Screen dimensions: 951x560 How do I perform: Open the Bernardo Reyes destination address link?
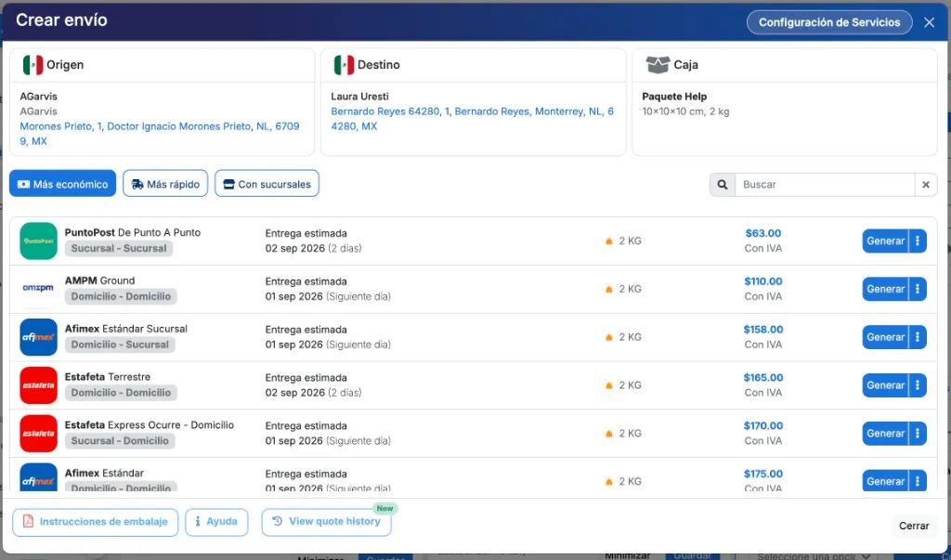click(473, 119)
